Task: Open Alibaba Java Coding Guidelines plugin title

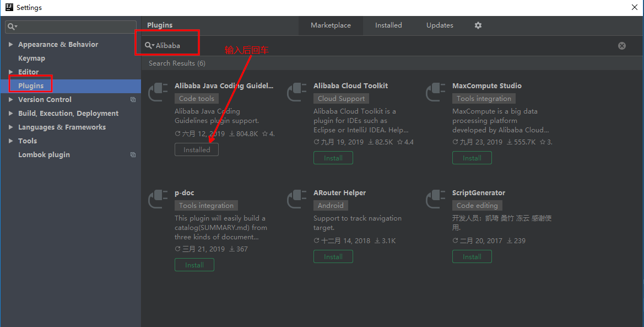Action: [x=224, y=85]
